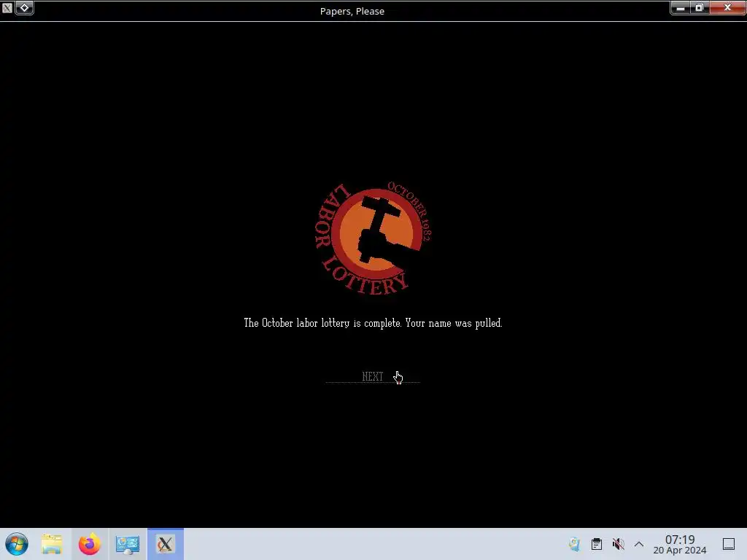The image size is (747, 560).
Task: Launch Firefox from the taskbar
Action: tap(90, 544)
